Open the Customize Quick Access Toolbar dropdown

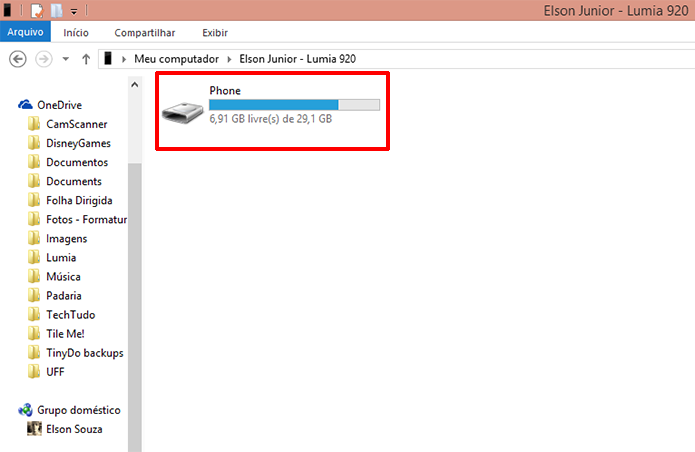tap(74, 11)
